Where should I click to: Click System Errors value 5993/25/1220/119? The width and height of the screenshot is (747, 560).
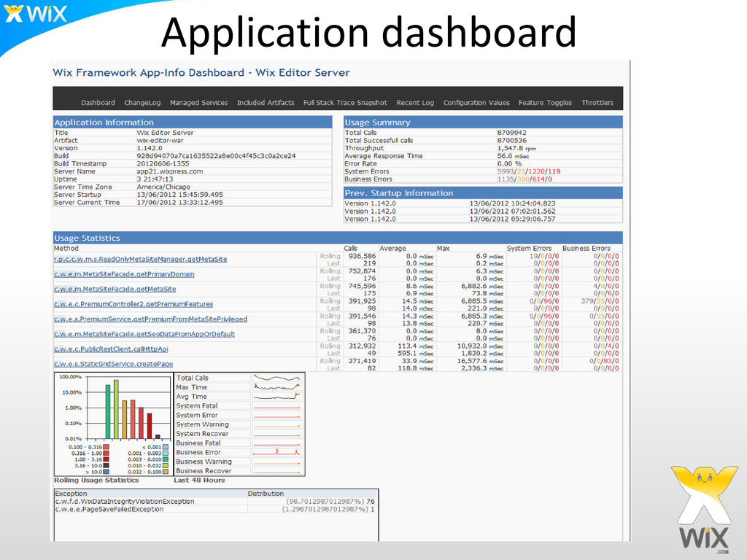529,171
